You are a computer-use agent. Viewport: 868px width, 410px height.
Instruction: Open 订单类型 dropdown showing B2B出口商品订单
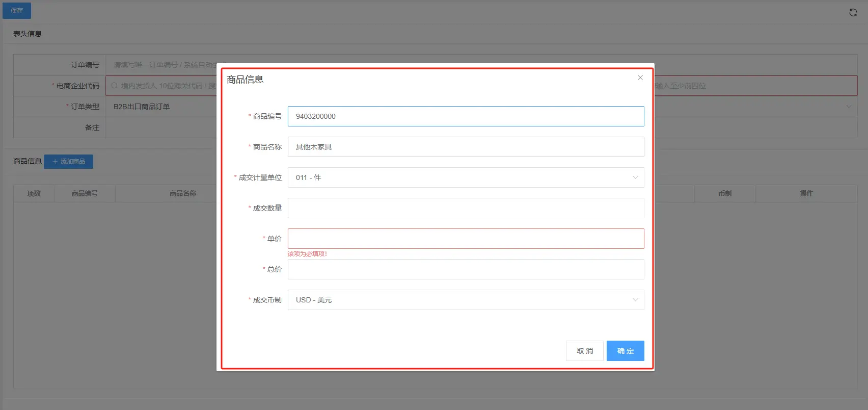(160, 107)
